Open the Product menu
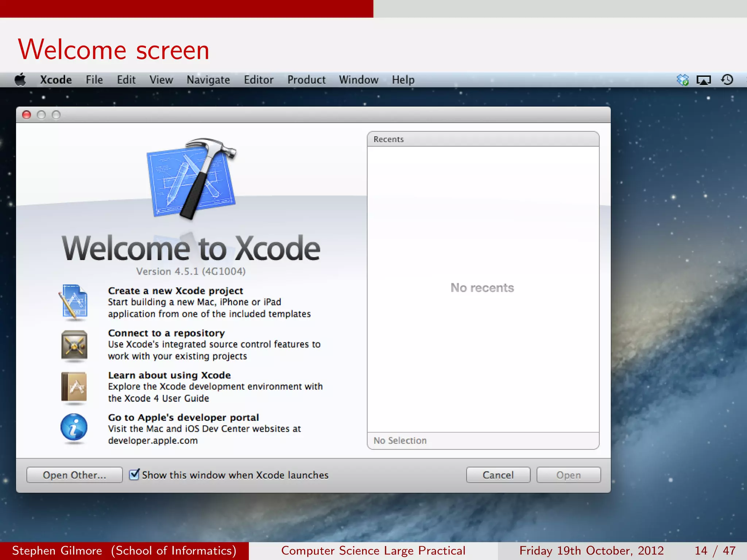 pos(306,80)
